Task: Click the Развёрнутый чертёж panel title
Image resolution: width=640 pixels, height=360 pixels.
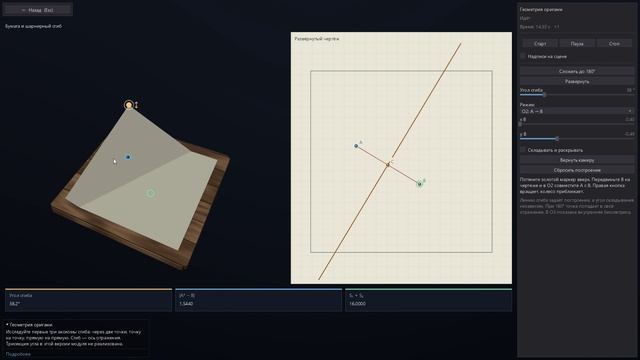Action: coord(317,39)
